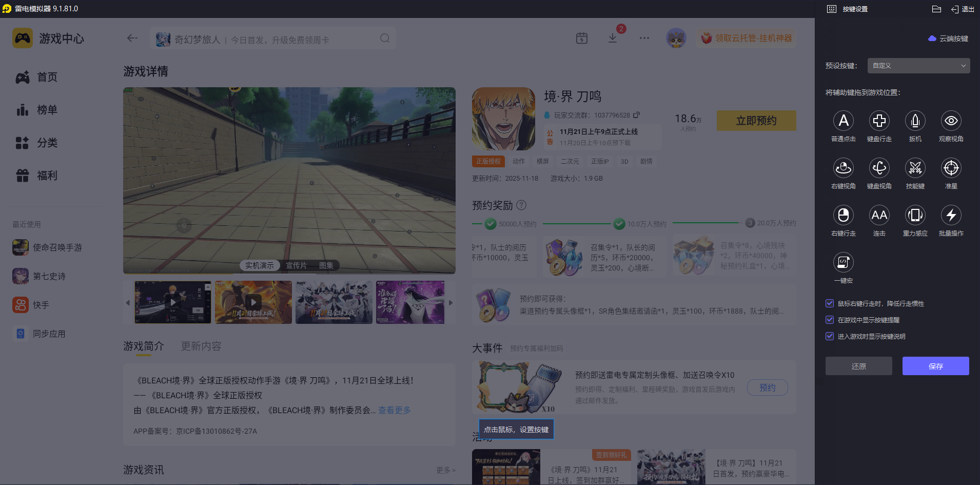
Task: Toggle 在游戏中显示按键提醒 checkbox
Action: point(830,320)
